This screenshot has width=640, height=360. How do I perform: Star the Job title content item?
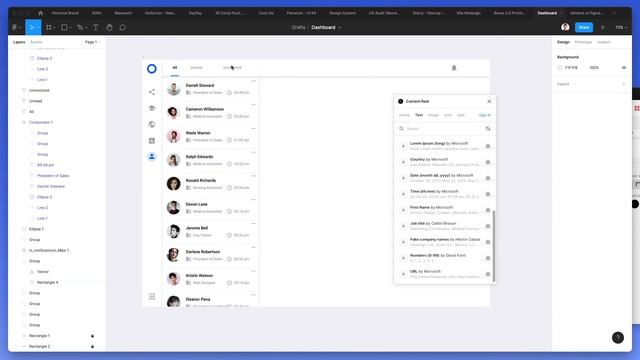pyautogui.click(x=488, y=226)
